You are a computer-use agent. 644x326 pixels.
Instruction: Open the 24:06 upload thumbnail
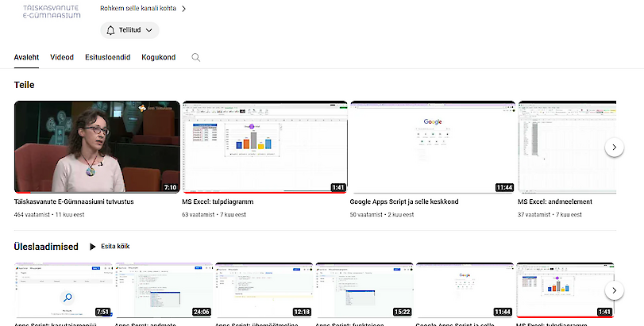164,290
